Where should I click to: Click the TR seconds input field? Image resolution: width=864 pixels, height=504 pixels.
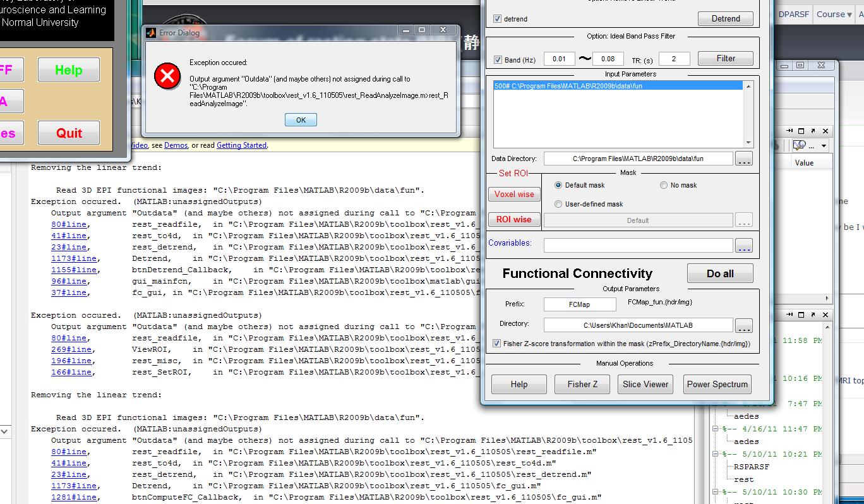[674, 59]
